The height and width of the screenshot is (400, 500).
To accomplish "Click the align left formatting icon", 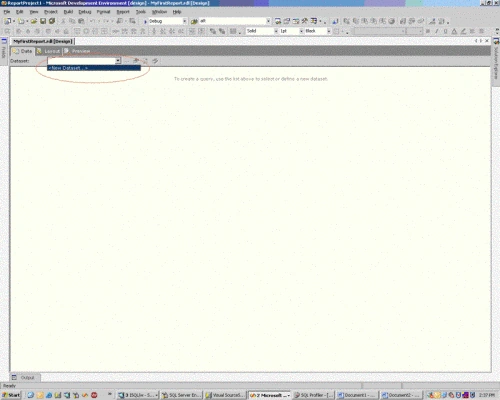I will tap(472, 31).
